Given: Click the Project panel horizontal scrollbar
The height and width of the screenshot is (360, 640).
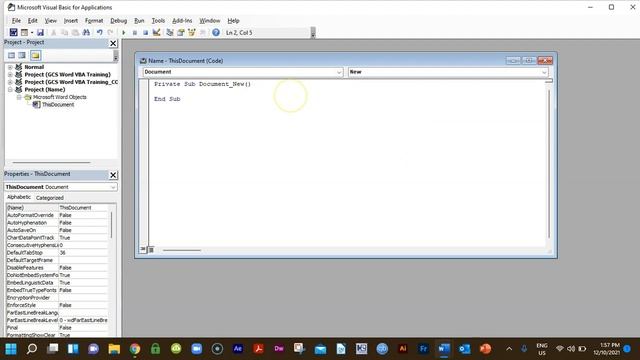Looking at the screenshot, I should pyautogui.click(x=51, y=162).
